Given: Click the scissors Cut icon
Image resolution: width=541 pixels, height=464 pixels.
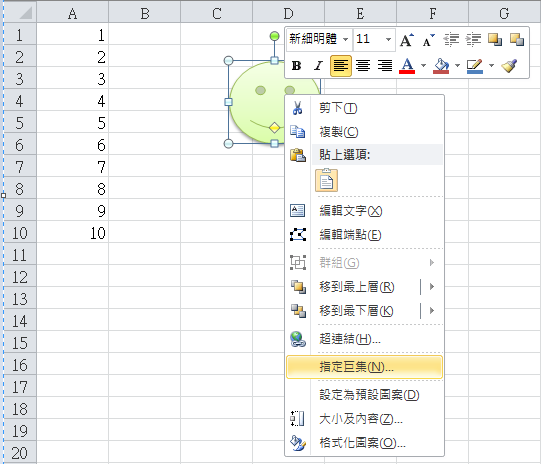Looking at the screenshot, I should click(x=297, y=108).
